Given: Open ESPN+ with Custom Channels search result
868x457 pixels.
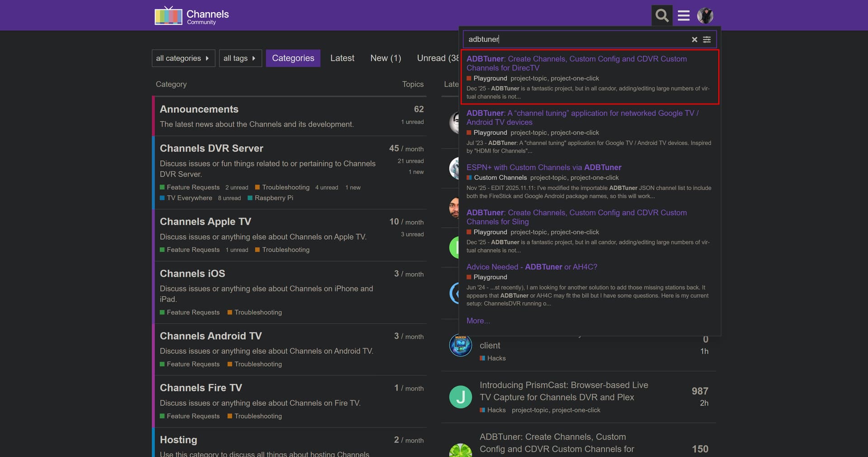Looking at the screenshot, I should pos(543,167).
